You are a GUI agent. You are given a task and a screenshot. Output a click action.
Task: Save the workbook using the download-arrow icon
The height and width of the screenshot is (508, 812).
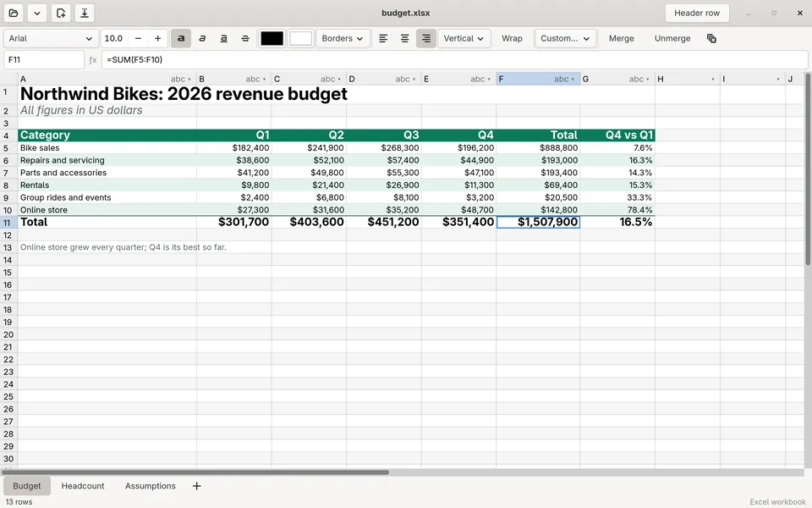(x=85, y=13)
